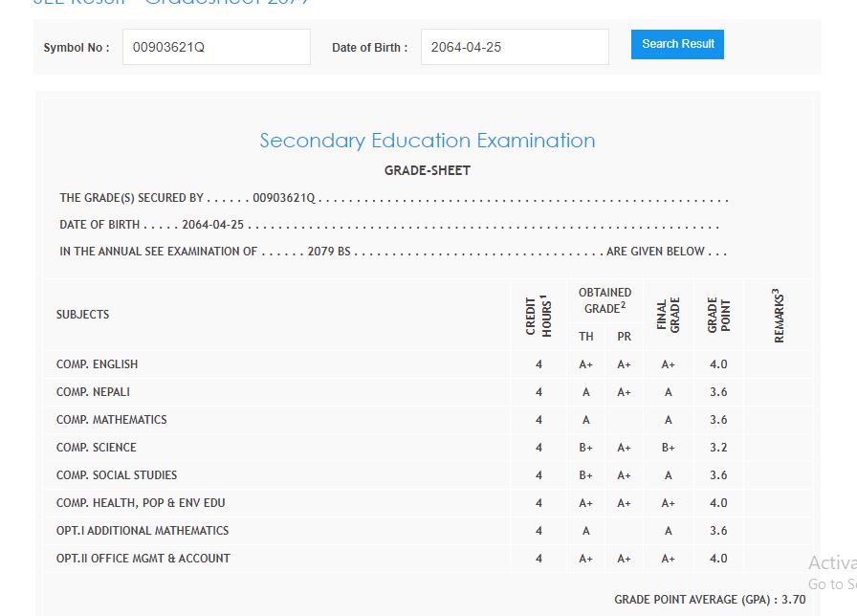Click the Symbol No input field
This screenshot has width=857, height=616.
pos(216,47)
